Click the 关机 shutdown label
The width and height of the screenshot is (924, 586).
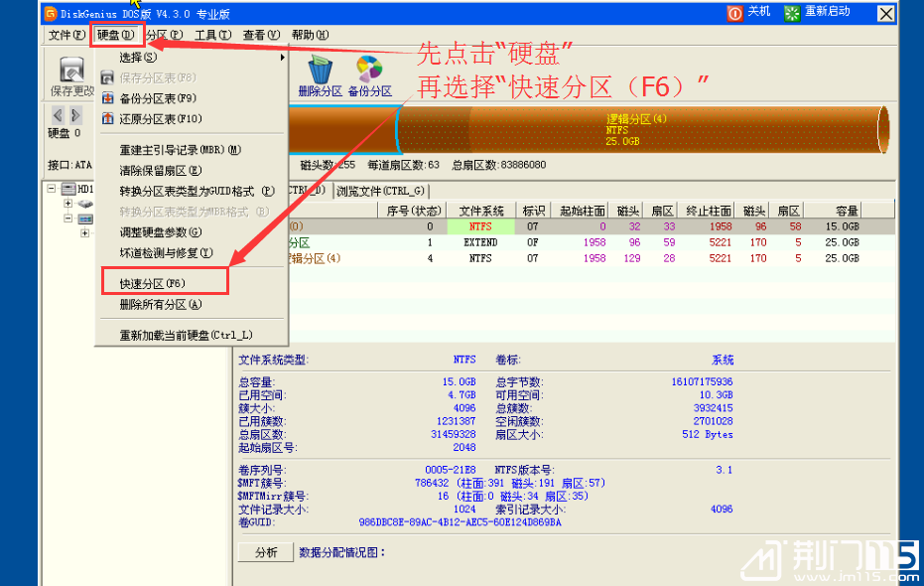point(759,12)
